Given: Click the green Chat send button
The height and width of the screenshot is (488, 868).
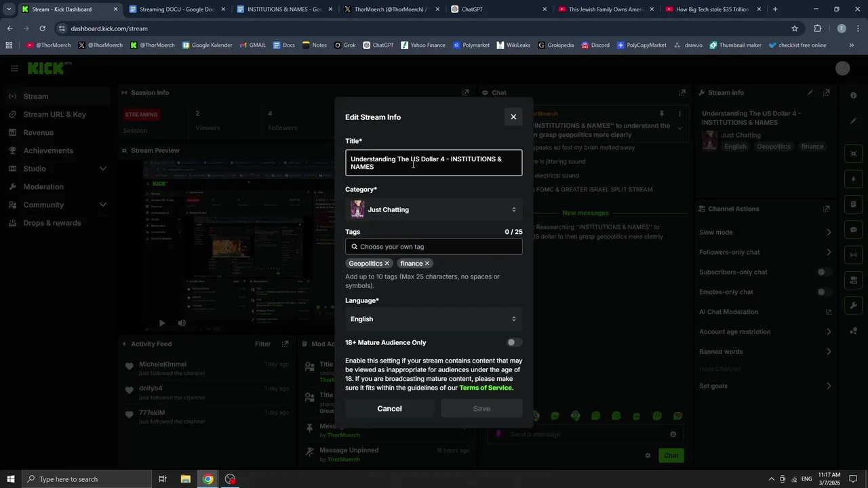Looking at the screenshot, I should click(x=671, y=455).
